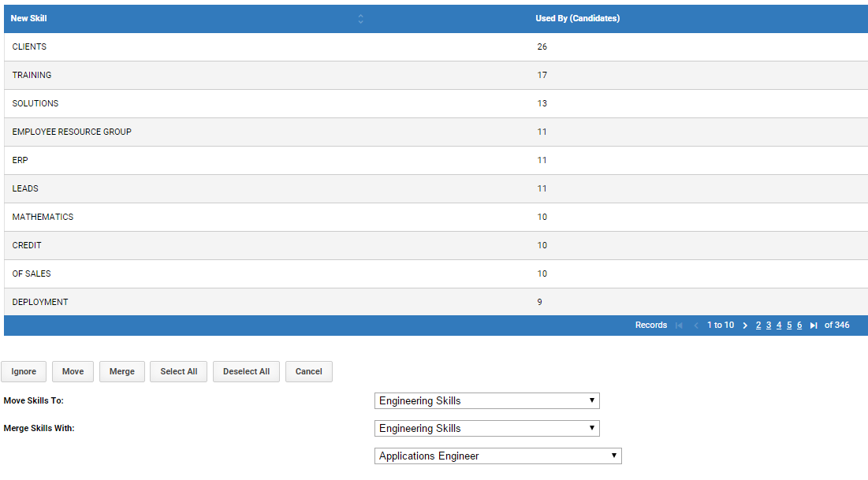The height and width of the screenshot is (480, 868).
Task: Open the Move Skills To dropdown
Action: 487,401
